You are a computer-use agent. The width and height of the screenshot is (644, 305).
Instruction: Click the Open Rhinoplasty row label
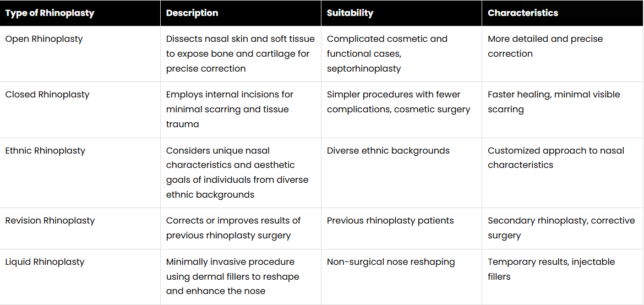[x=44, y=39]
